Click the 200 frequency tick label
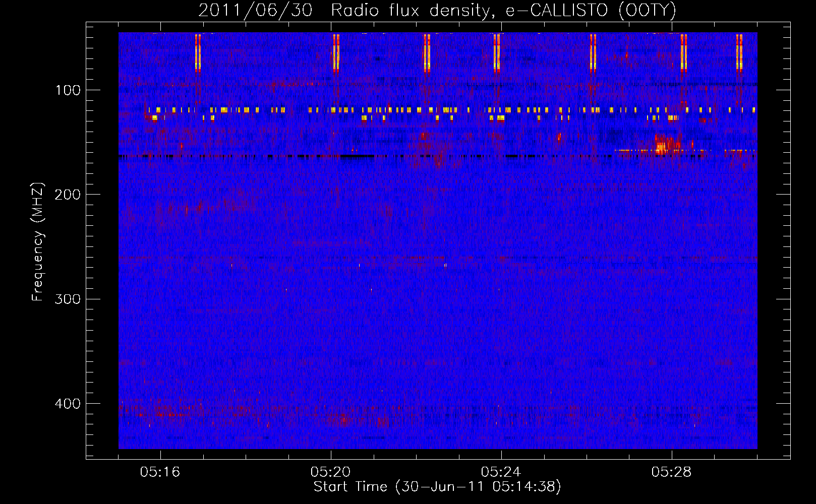The width and height of the screenshot is (816, 504). 68,195
